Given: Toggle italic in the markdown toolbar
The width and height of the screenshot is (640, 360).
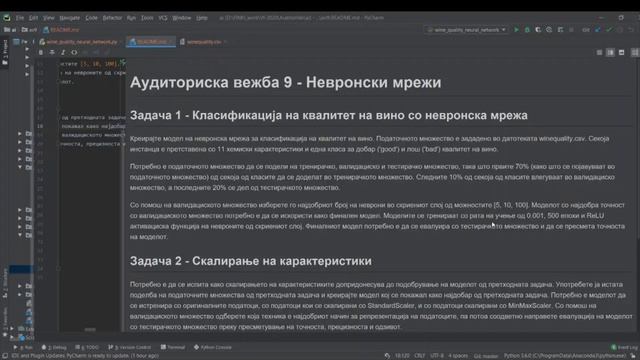Looking at the screenshot, I should 63,52.
